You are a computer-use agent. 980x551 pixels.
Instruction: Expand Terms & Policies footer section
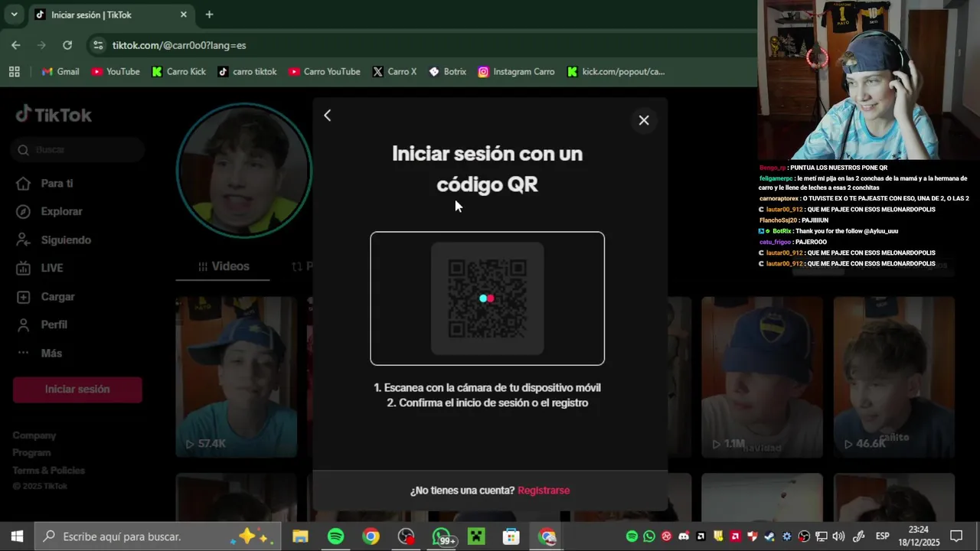(48, 471)
